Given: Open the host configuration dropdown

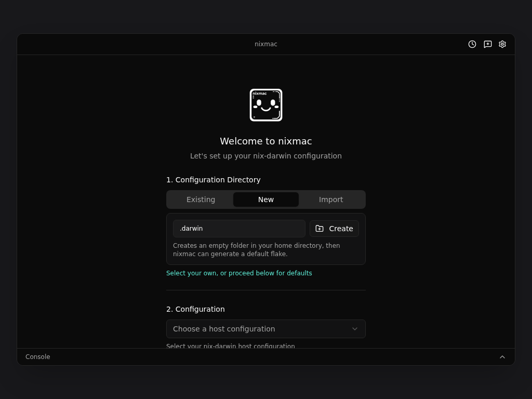Looking at the screenshot, I should (266, 329).
